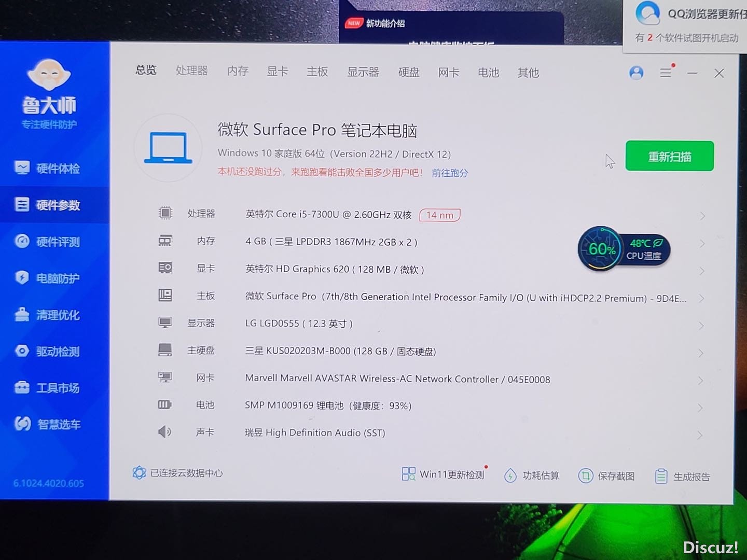Switch to the 其他 tab
The image size is (747, 560).
528,73
